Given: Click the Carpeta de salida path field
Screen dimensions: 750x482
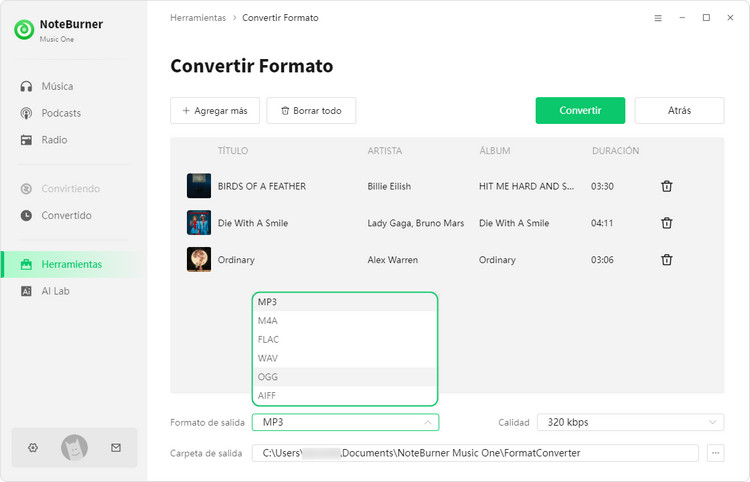Looking at the screenshot, I should tap(475, 453).
